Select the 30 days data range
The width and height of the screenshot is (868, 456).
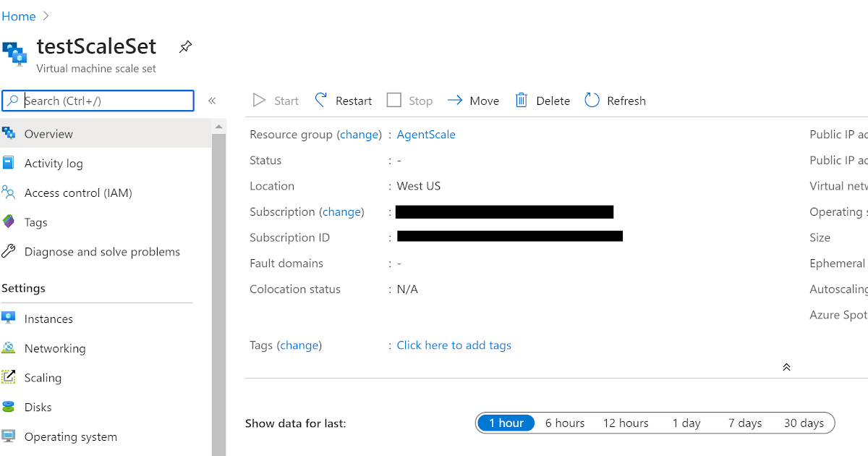(803, 423)
